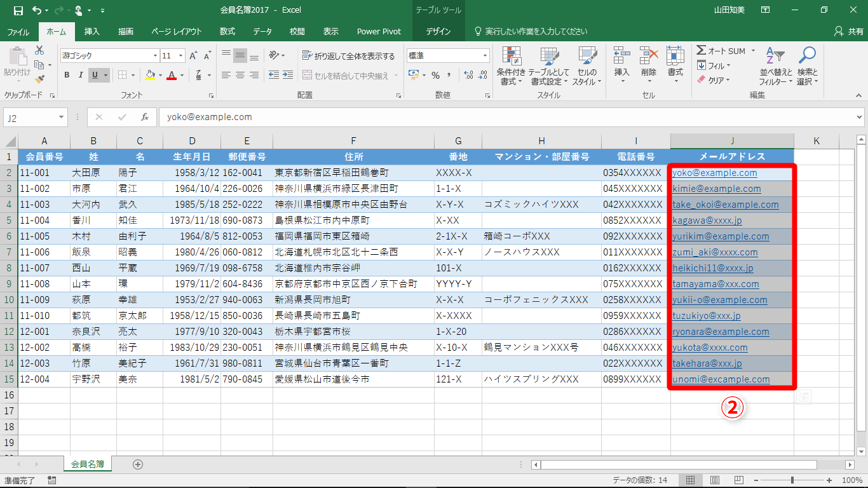Image resolution: width=868 pixels, height=488 pixels.
Task: Cut the selection with the scissors icon
Action: pyautogui.click(x=39, y=50)
